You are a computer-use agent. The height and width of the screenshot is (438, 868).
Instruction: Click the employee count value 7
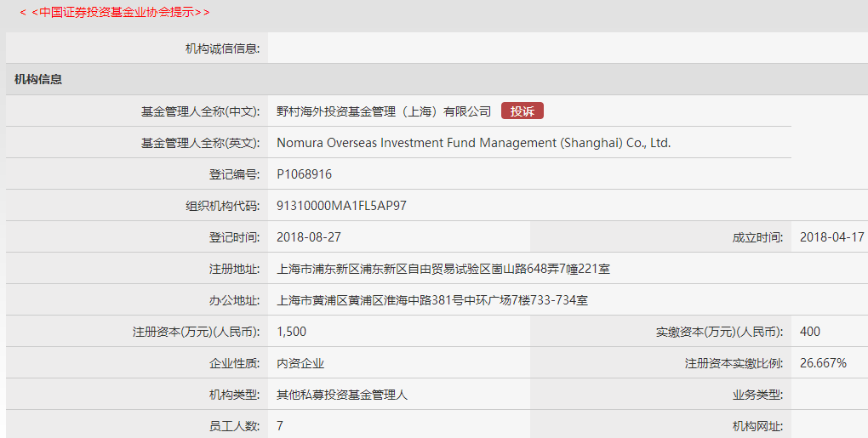(280, 426)
